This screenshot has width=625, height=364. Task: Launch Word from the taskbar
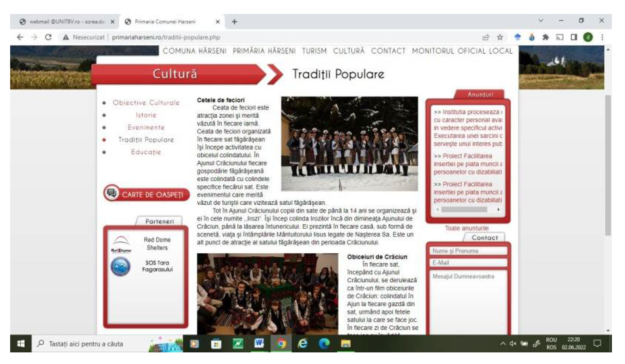point(259,344)
